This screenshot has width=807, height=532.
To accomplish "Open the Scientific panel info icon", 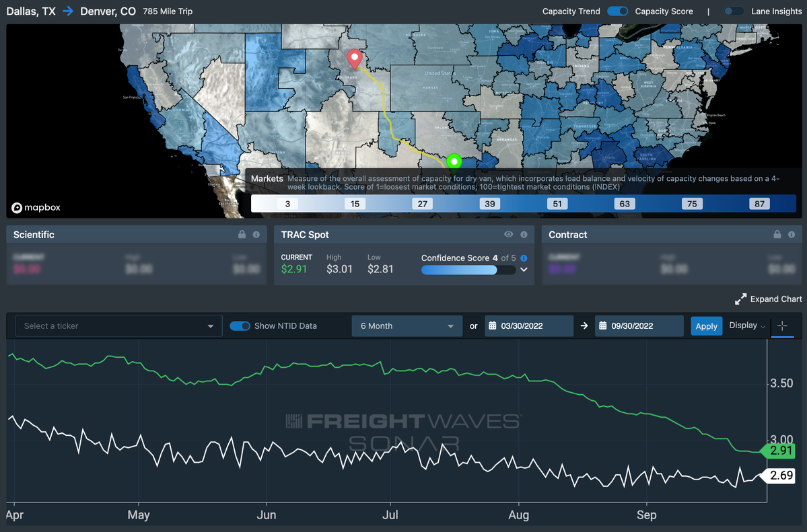I will coord(256,235).
